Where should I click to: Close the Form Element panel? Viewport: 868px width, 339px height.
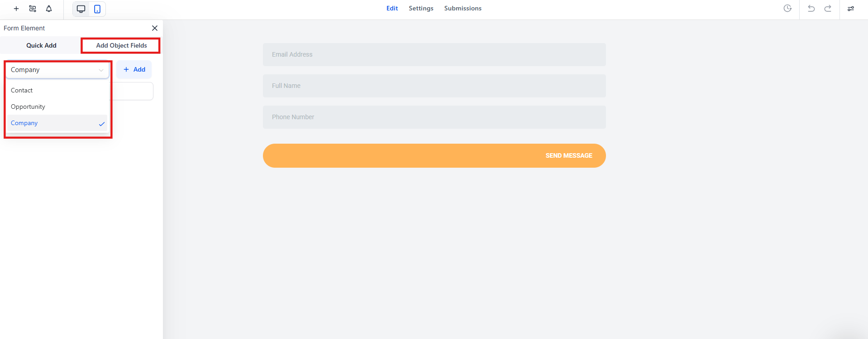point(155,28)
